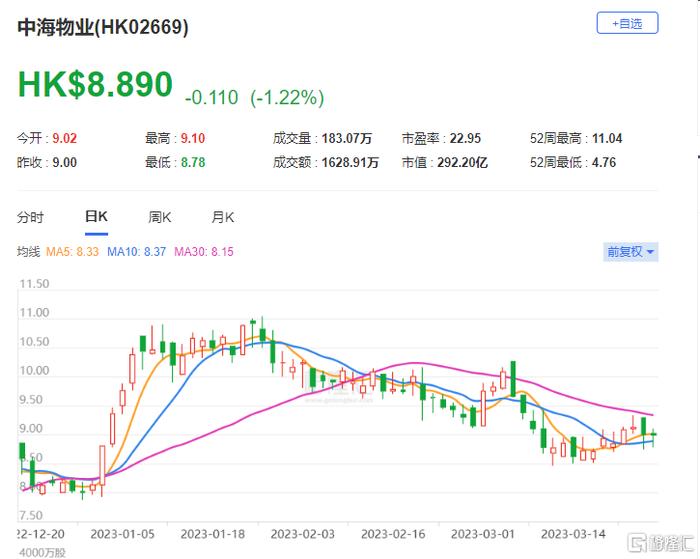Image resolution: width=700 pixels, height=559 pixels.
Task: Click the 最低 day low 8.78
Action: (193, 162)
